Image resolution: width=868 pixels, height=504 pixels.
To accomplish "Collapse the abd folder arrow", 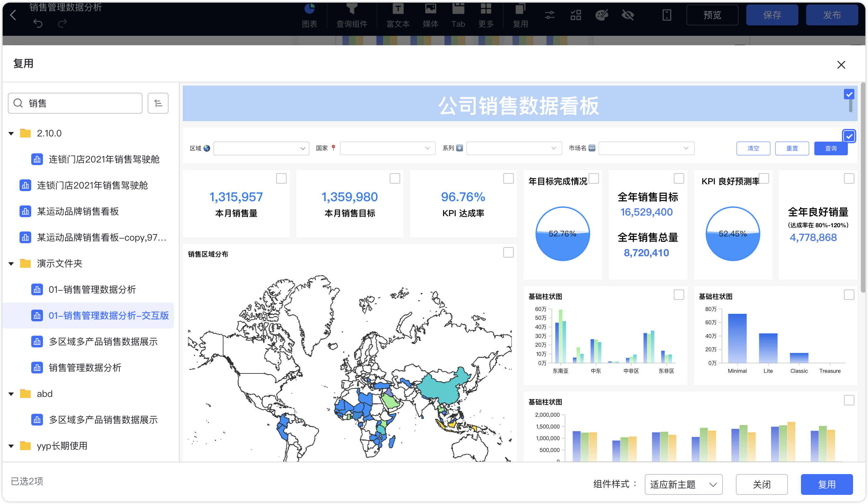I will pos(11,394).
